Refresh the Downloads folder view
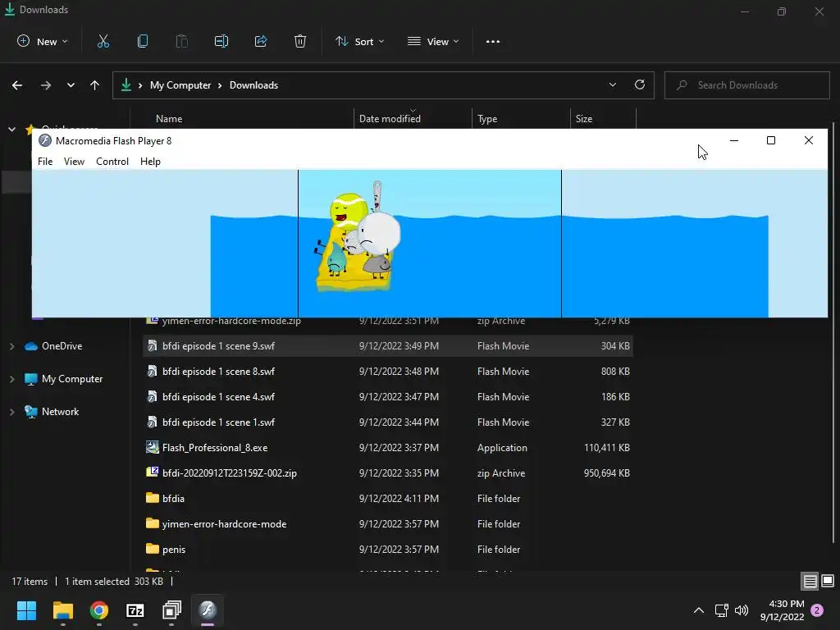The image size is (840, 630). click(x=640, y=84)
